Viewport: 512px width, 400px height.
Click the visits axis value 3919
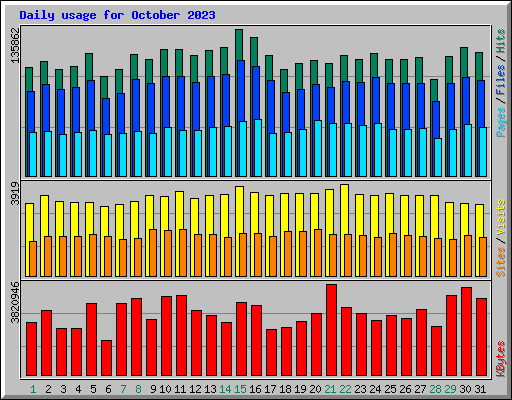[15, 194]
